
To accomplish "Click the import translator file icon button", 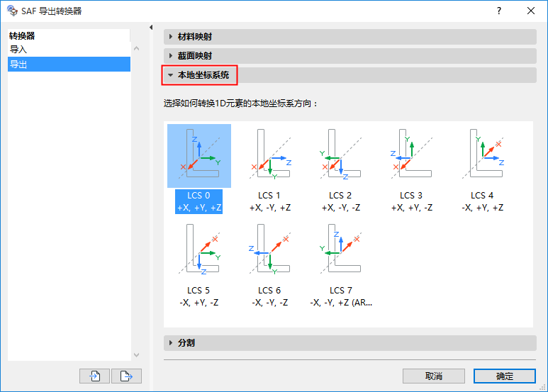I will [x=95, y=376].
